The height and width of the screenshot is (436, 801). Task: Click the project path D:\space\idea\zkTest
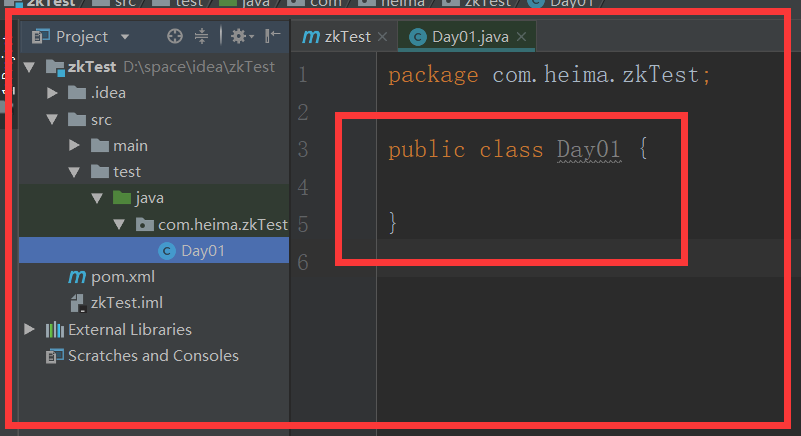tap(199, 67)
